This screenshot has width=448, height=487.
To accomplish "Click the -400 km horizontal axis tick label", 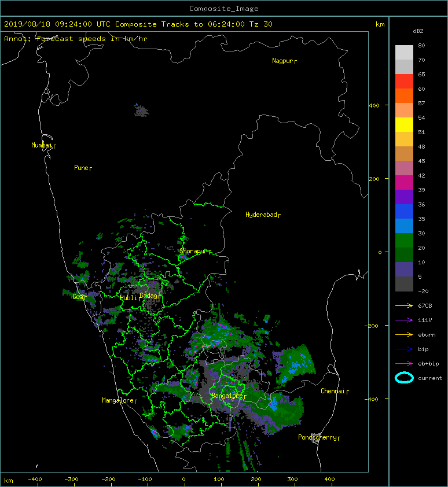I will [35, 479].
